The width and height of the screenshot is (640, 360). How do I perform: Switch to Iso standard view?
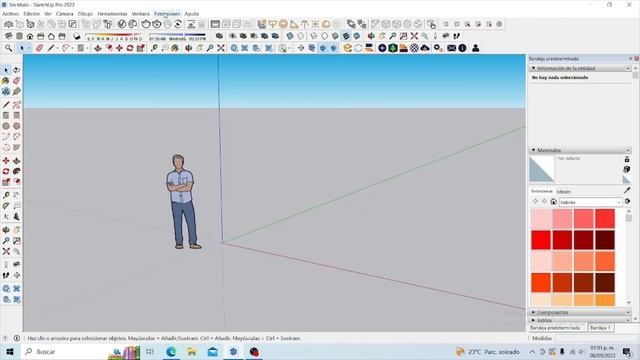pyautogui.click(x=9, y=36)
